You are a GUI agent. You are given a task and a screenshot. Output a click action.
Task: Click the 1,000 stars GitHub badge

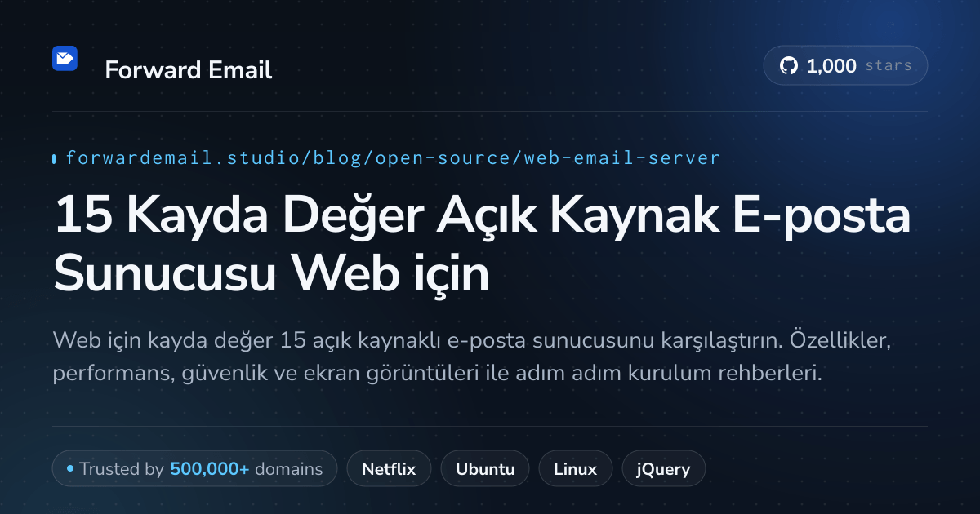[845, 66]
